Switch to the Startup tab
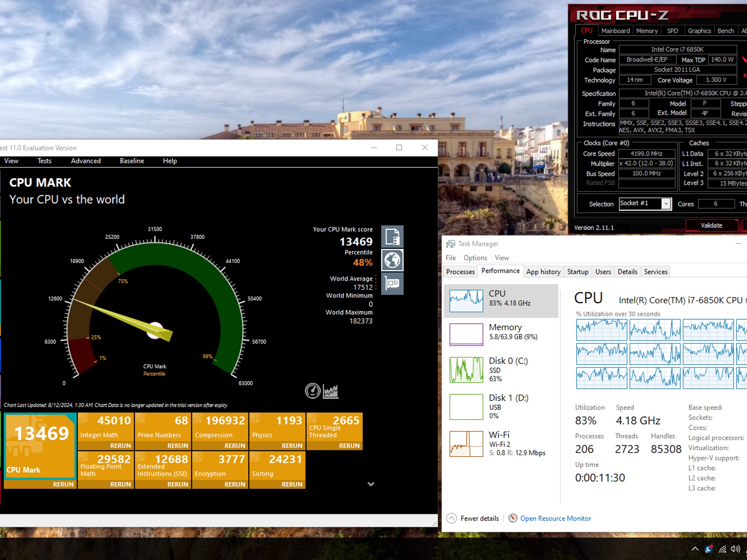 578,272
